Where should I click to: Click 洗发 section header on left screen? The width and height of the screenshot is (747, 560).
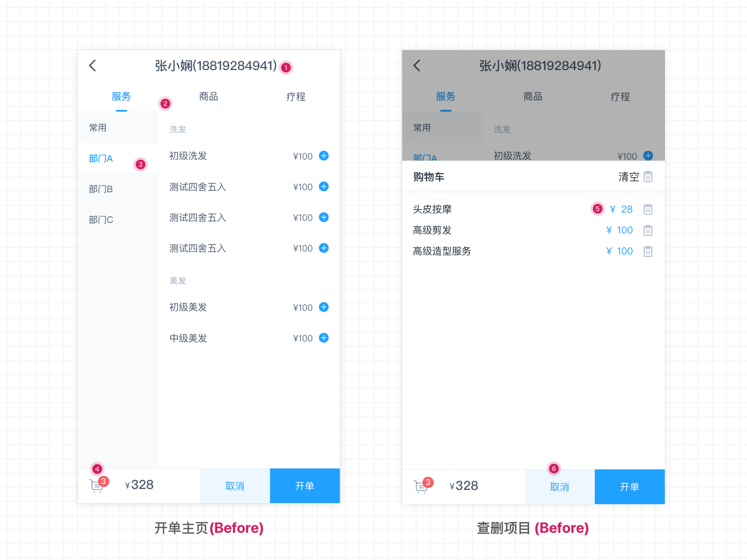(178, 129)
